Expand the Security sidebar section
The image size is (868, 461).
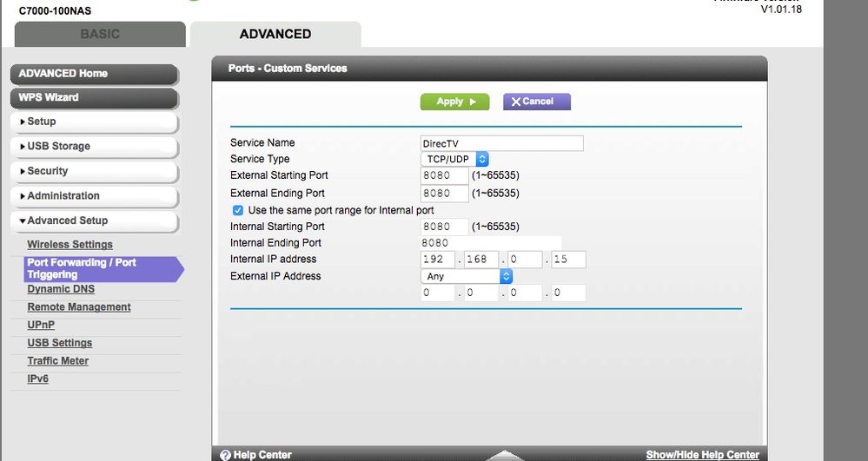[94, 172]
